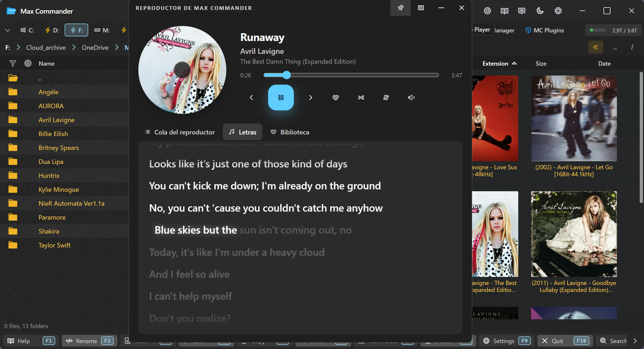Screen dimensions: 644x349
Task: Click the Quit F10 button
Action: (565, 341)
